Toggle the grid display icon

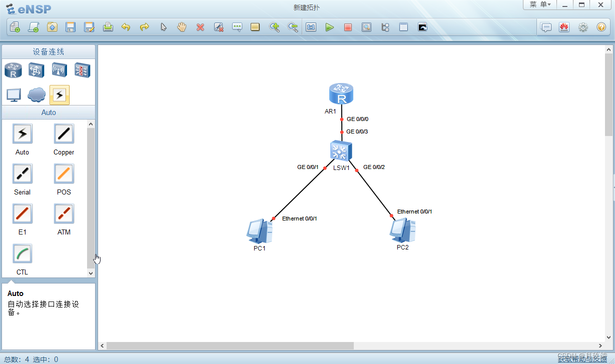click(x=403, y=27)
